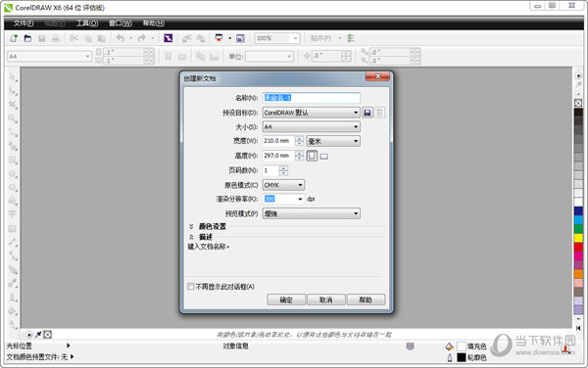Open the Tools menu
Viewport: 588px width, 368px height.
[87, 23]
